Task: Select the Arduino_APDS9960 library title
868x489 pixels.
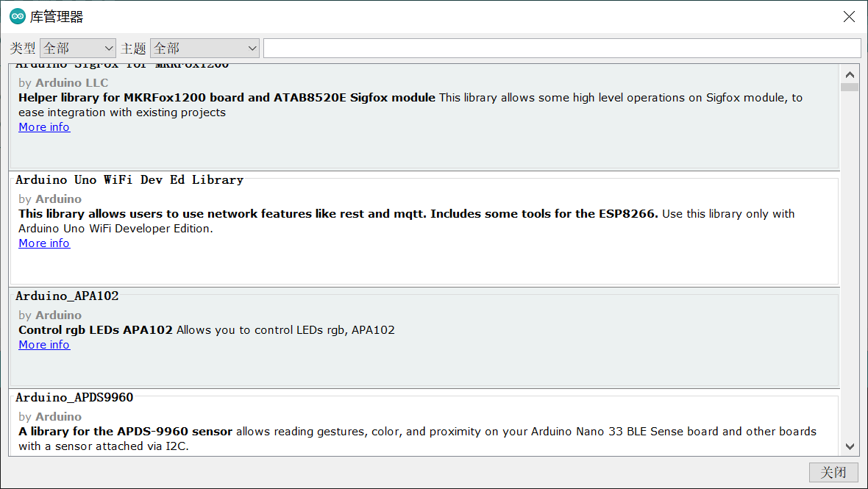Action: click(74, 397)
